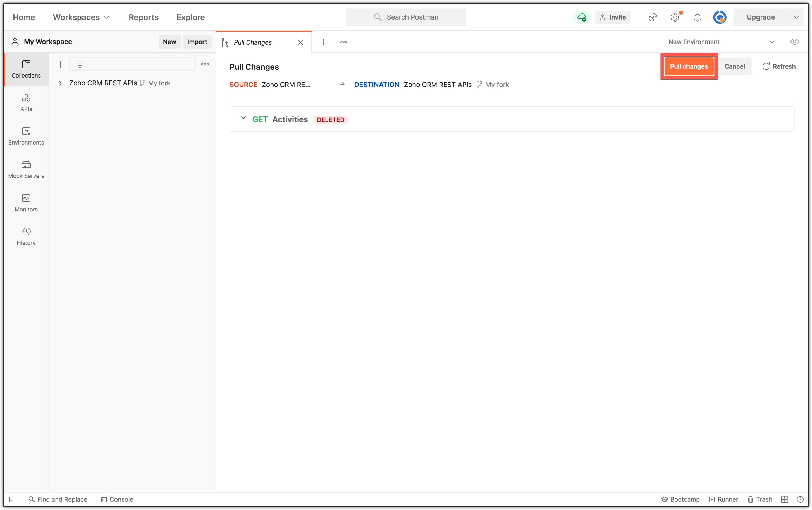Click the SOURCE Zoho CRM RE... name
812x510 pixels.
click(286, 85)
